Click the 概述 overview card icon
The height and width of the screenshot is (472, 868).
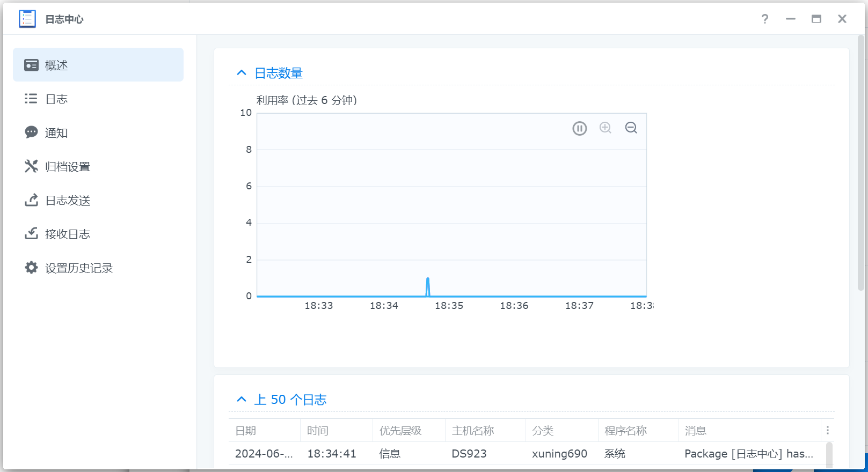point(31,65)
